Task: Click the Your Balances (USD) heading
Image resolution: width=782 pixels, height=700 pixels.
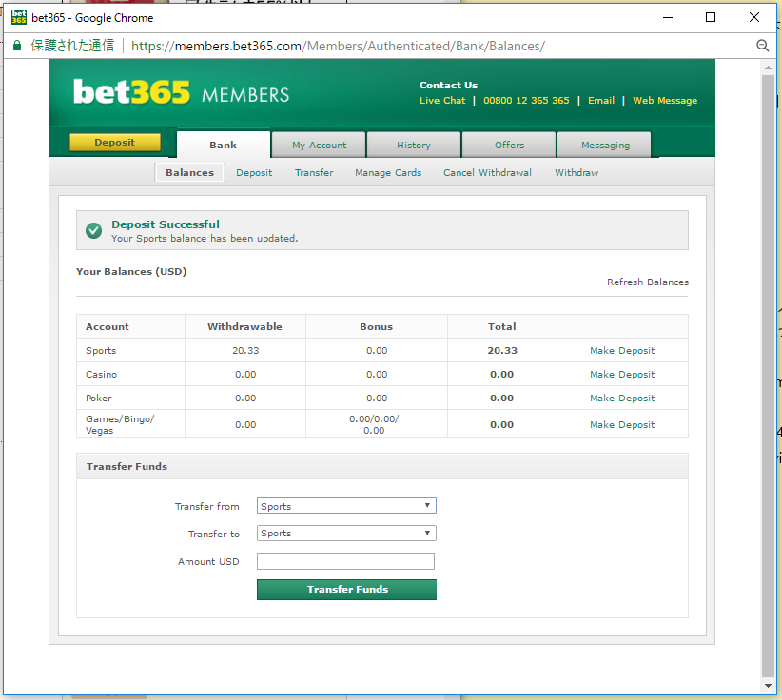Action: (131, 272)
